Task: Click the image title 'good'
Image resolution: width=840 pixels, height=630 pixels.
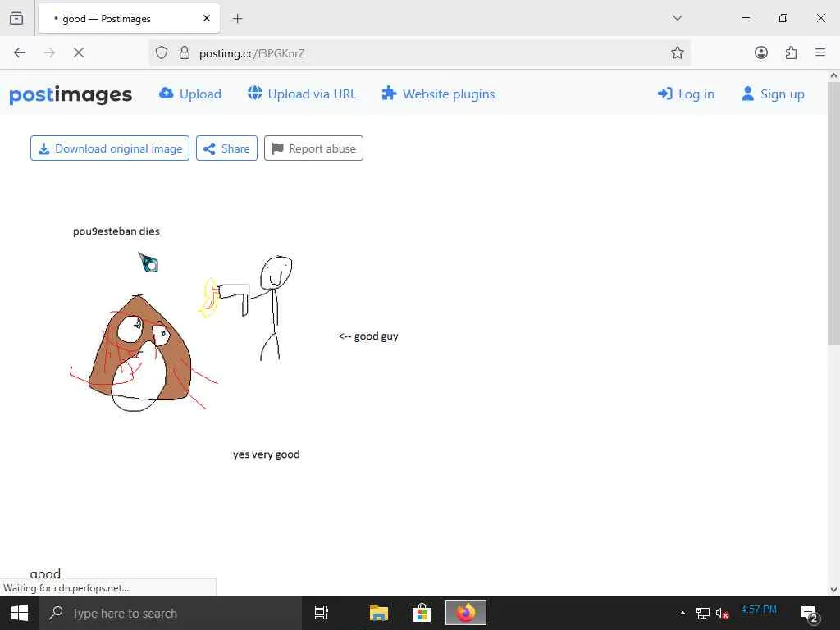Action: [46, 573]
